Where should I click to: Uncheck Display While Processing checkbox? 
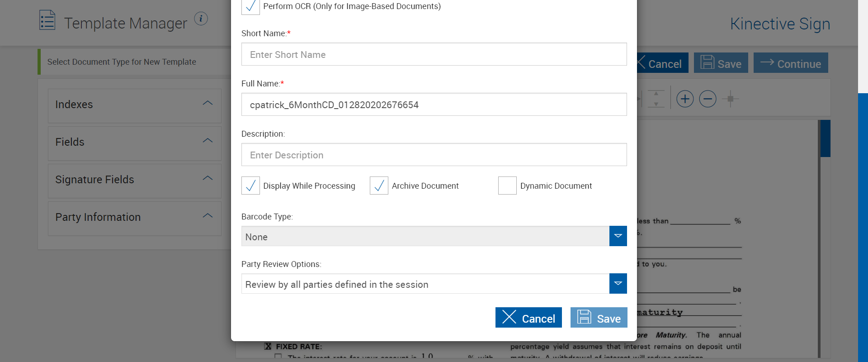[x=250, y=186]
